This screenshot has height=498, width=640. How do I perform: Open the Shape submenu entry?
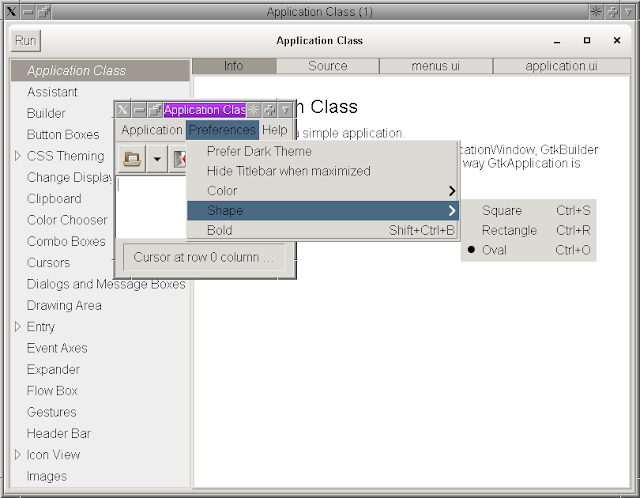(323, 211)
